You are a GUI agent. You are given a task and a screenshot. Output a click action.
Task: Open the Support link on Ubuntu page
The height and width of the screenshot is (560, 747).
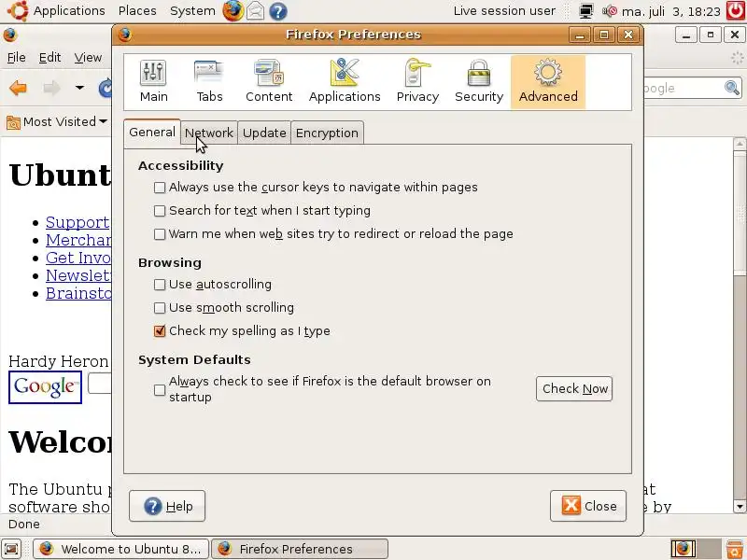pyautogui.click(x=78, y=222)
